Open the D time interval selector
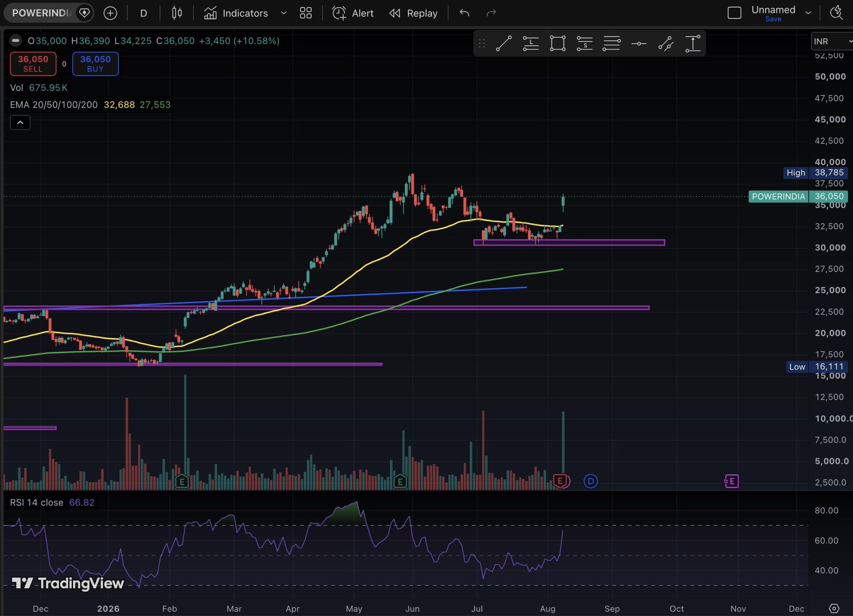Viewport: 853px width, 616px height. 143,14
